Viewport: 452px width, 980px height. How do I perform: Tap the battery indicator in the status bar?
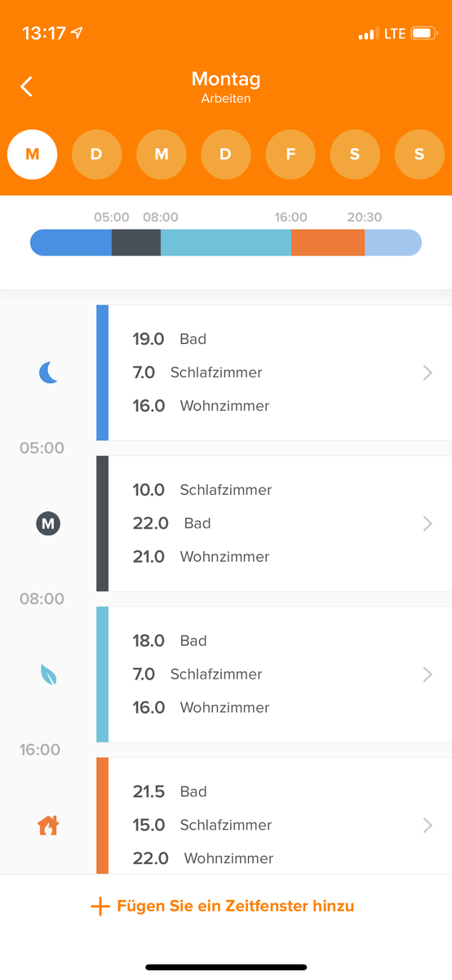point(423,33)
